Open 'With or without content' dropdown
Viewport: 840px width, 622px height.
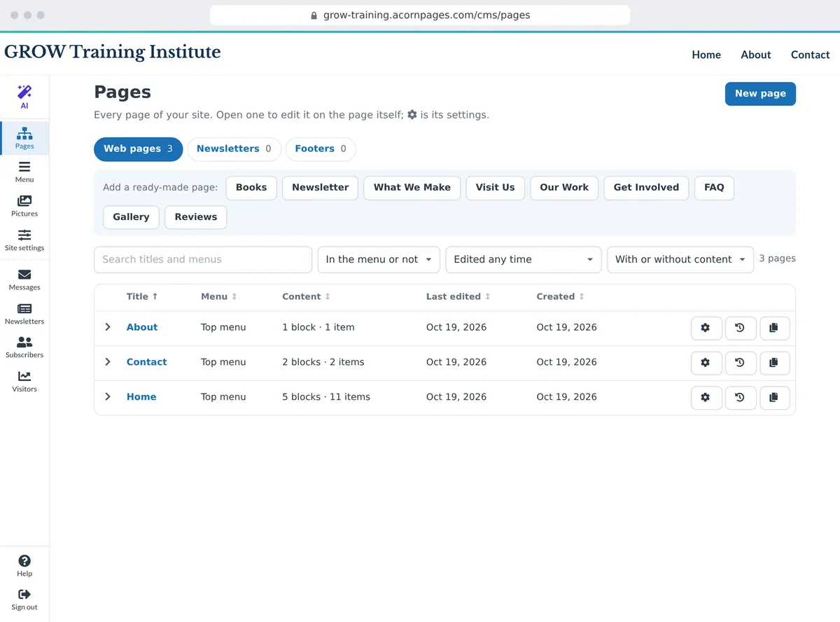[680, 259]
